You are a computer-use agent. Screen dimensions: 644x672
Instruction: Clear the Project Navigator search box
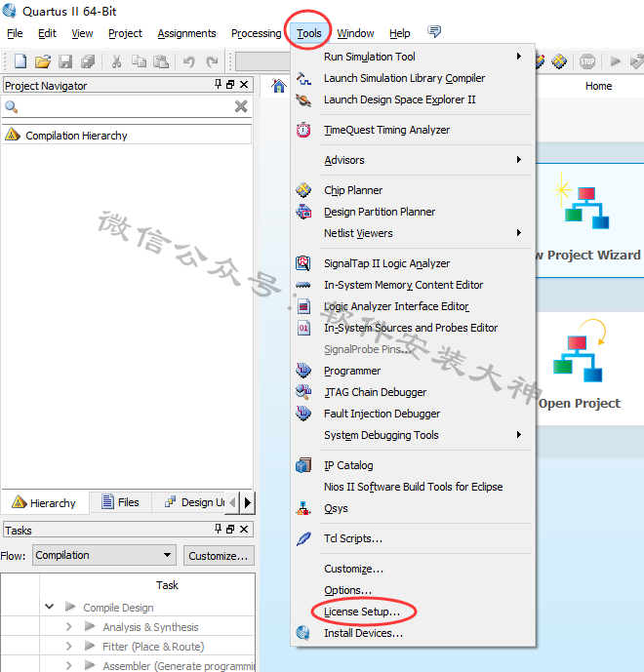pos(241,106)
